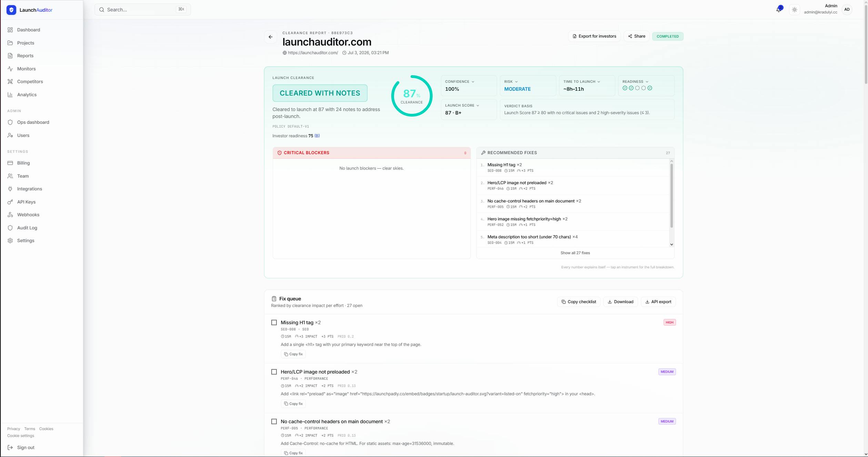Click the LaunchAuditor shield logo

click(11, 10)
